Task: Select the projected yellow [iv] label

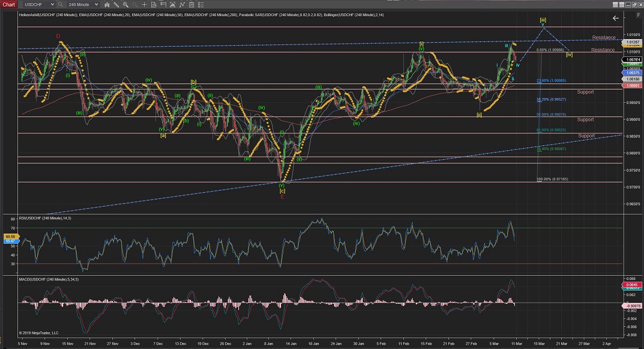Action: (569, 55)
